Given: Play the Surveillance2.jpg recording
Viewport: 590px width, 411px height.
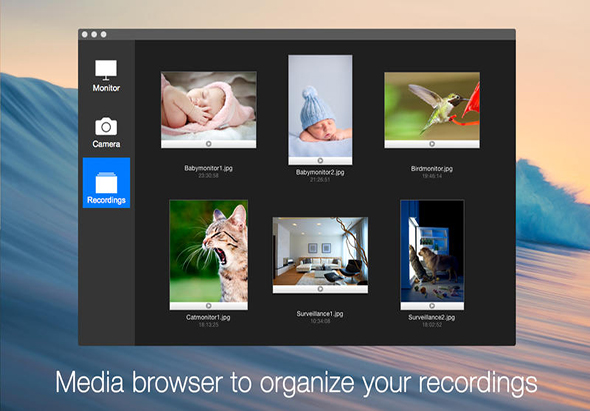Looking at the screenshot, I should pos(432,306).
